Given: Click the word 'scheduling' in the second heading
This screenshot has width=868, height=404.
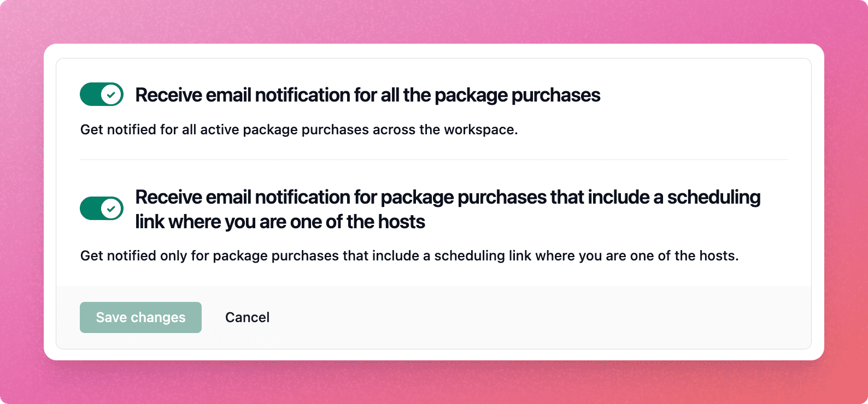Looking at the screenshot, I should click(x=713, y=197).
